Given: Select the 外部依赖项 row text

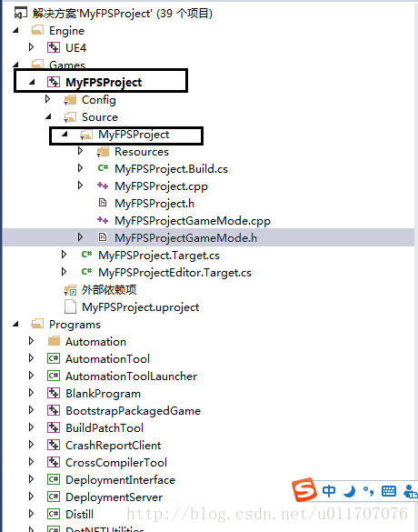Looking at the screenshot, I should [109, 290].
